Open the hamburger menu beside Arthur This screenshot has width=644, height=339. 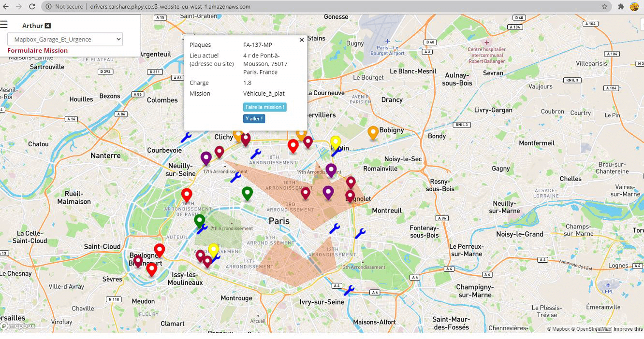tap(4, 25)
